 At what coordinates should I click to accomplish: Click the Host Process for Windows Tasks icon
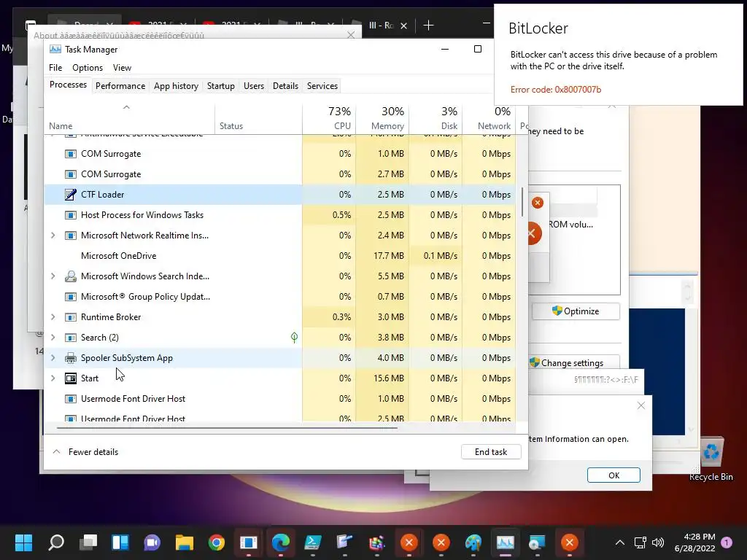point(71,215)
